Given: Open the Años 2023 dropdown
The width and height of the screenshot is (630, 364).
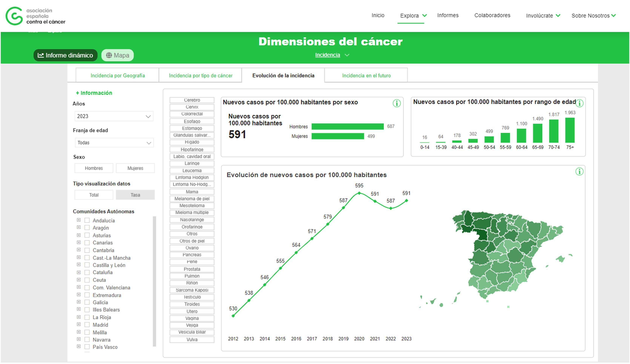Looking at the screenshot, I should [x=114, y=116].
